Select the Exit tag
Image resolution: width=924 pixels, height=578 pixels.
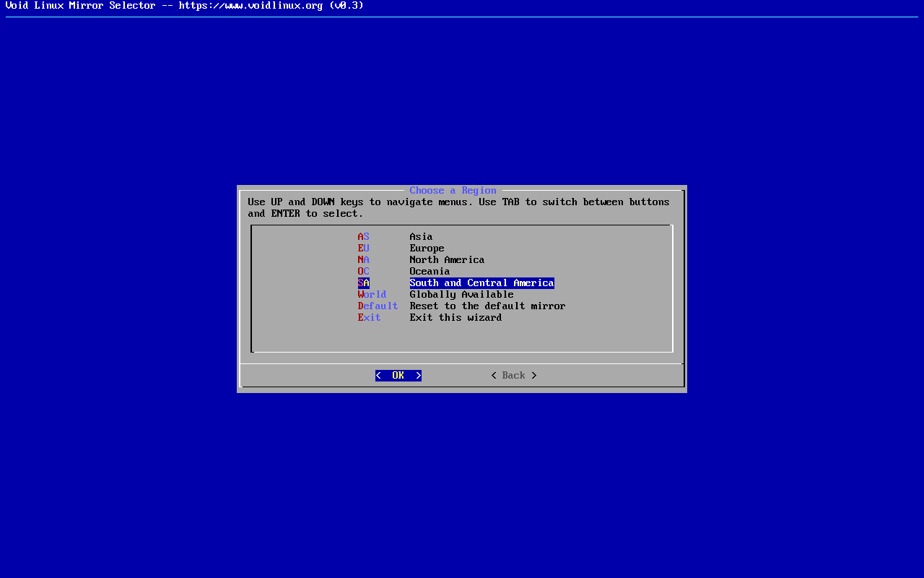(x=369, y=317)
